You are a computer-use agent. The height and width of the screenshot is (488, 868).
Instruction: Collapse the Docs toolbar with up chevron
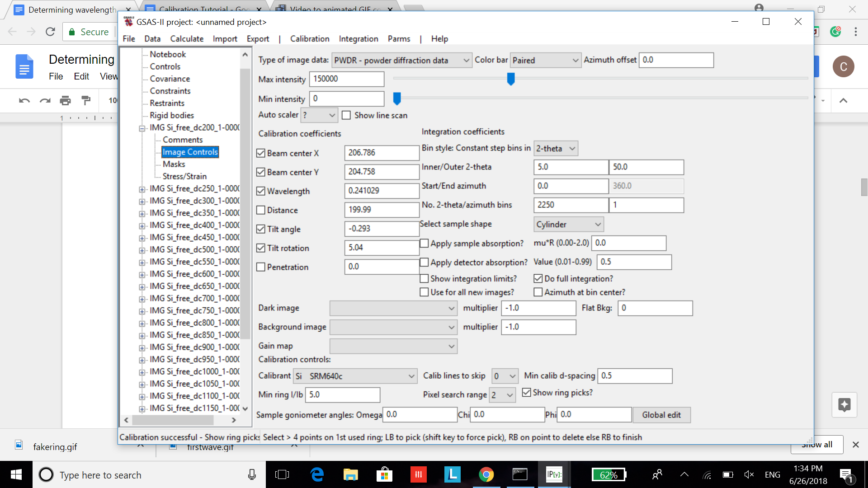click(843, 100)
